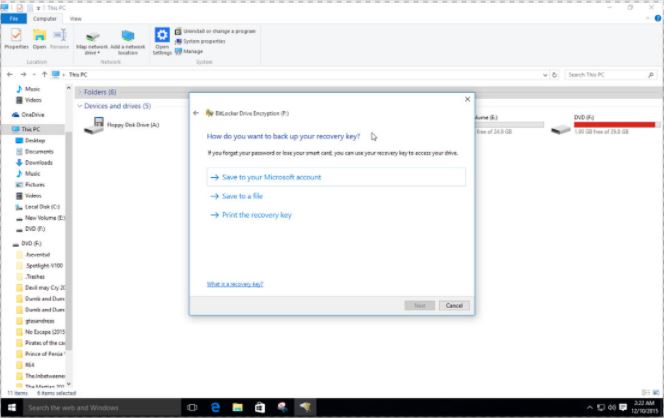Open the .fseventsd folder in sidebar
This screenshot has width=664, height=418.
[33, 255]
